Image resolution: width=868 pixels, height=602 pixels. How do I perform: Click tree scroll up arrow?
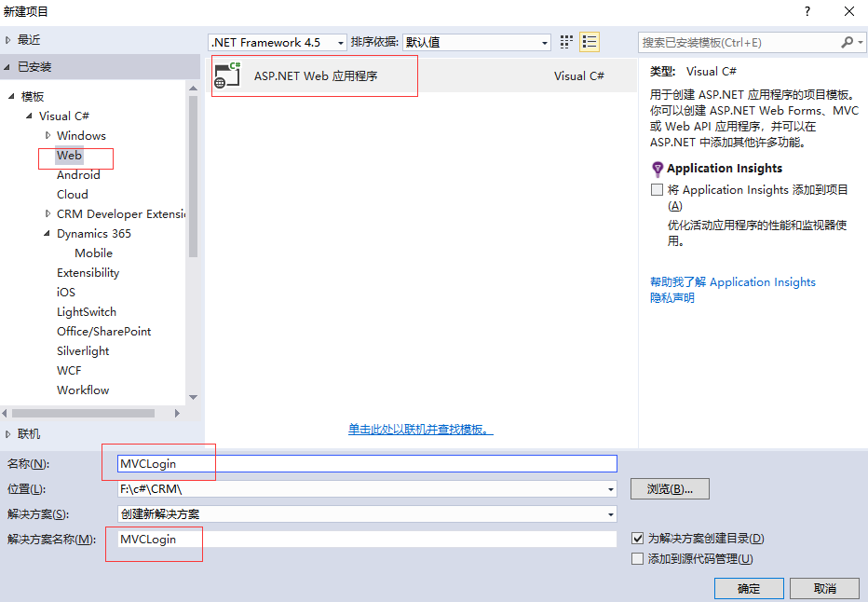193,88
